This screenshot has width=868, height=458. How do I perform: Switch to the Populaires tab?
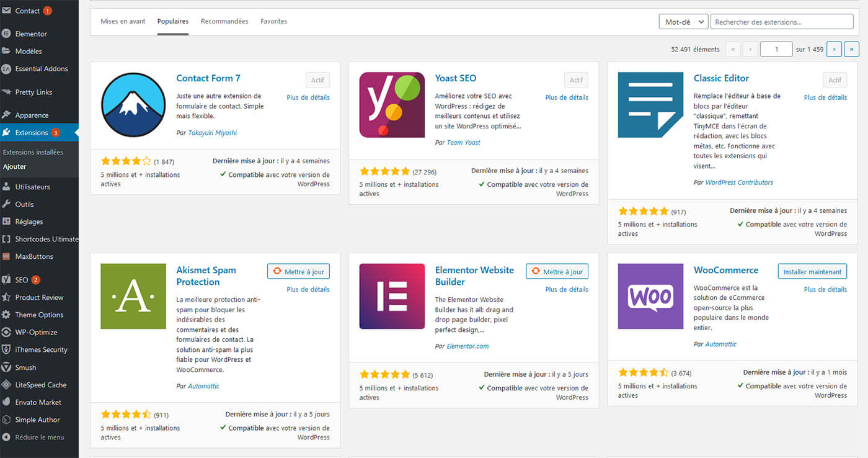(x=173, y=21)
